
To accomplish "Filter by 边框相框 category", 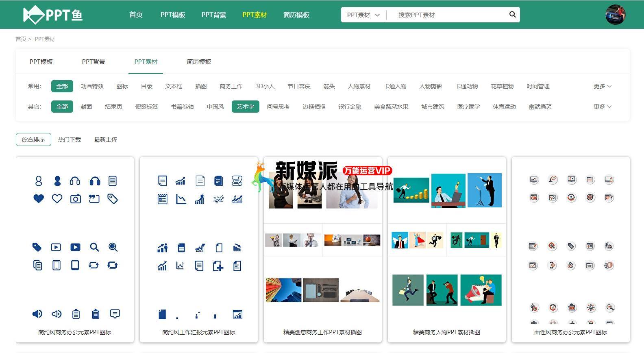I will pyautogui.click(x=314, y=107).
